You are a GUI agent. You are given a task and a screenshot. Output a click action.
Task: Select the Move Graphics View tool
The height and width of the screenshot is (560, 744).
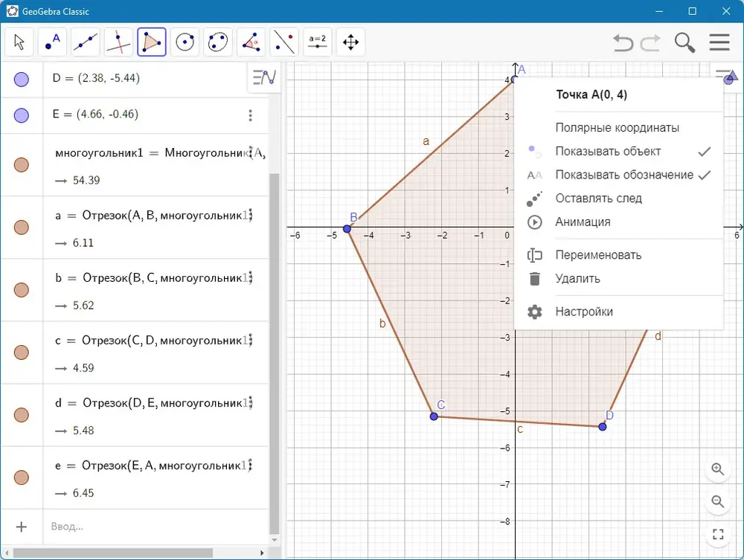coord(350,42)
